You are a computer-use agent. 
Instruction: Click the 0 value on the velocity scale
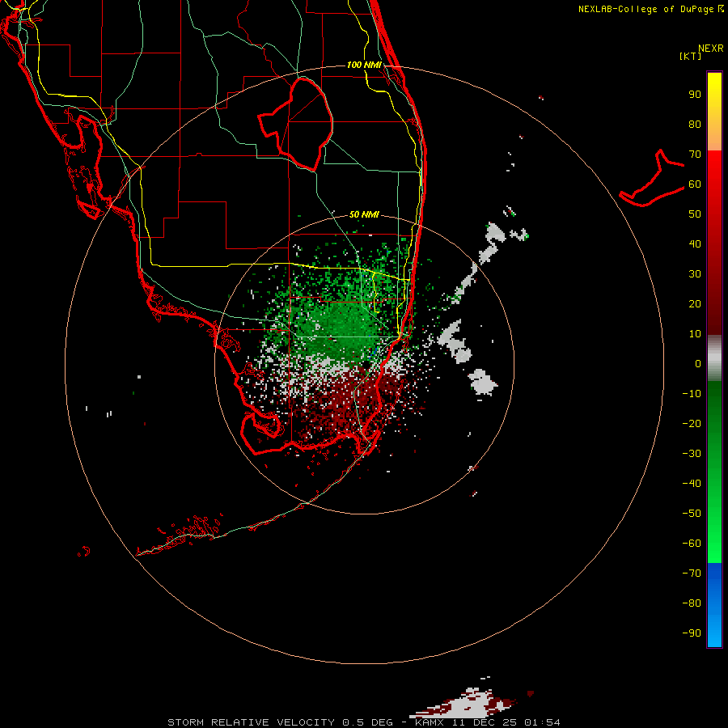pyautogui.click(x=698, y=363)
